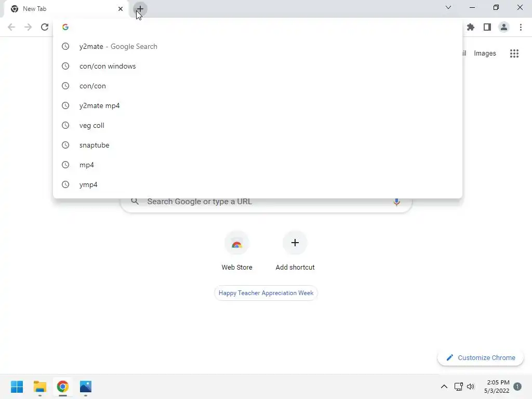Select the ymp4 suggestion
Viewport: 532px width, 399px height.
pyautogui.click(x=258, y=184)
